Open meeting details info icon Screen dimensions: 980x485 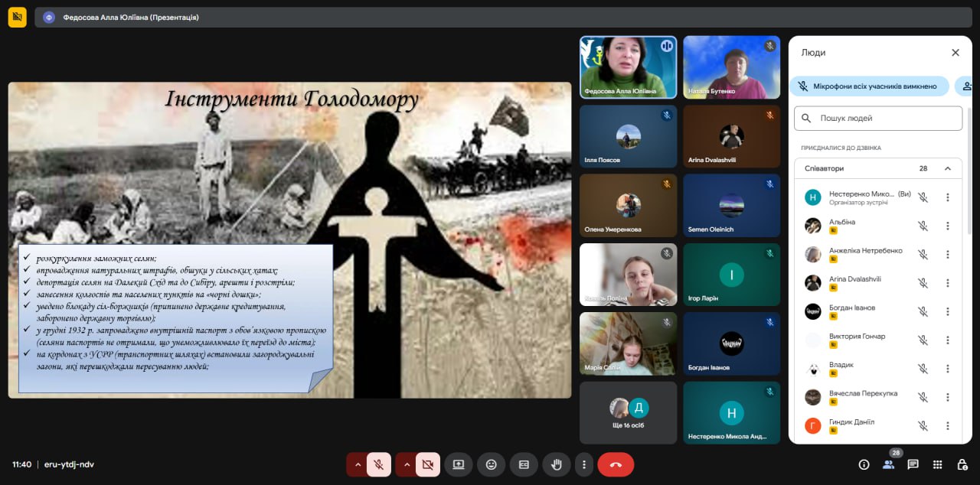point(864,464)
